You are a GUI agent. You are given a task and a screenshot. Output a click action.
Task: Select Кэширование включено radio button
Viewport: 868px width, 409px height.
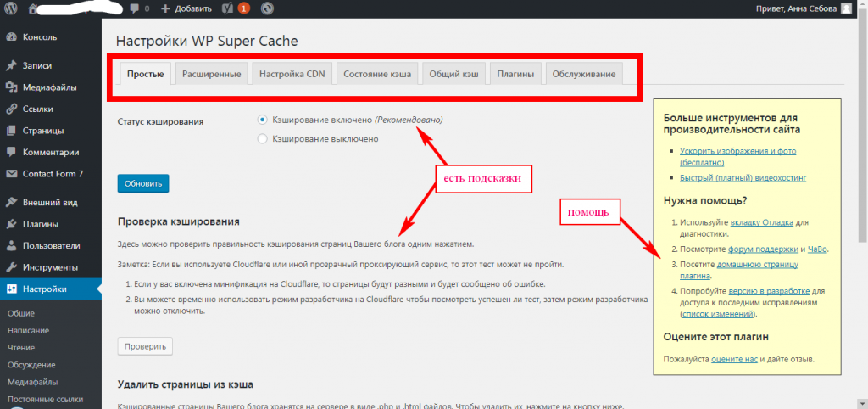(263, 120)
